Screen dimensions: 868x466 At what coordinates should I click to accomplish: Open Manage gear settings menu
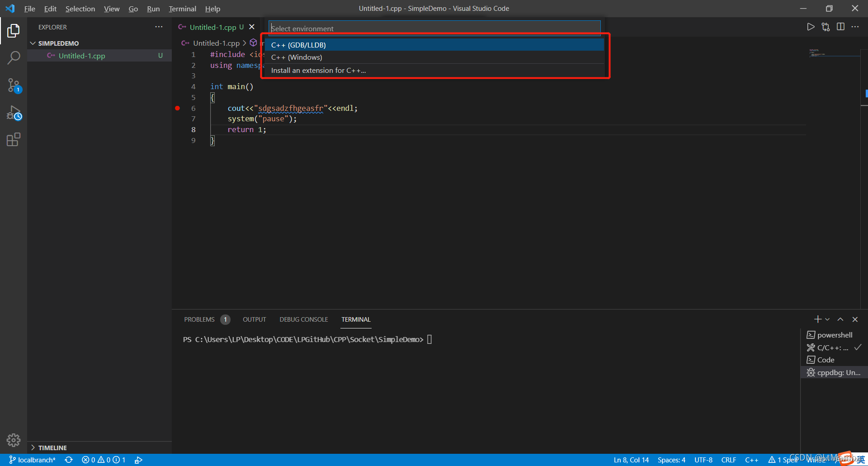[x=14, y=440]
